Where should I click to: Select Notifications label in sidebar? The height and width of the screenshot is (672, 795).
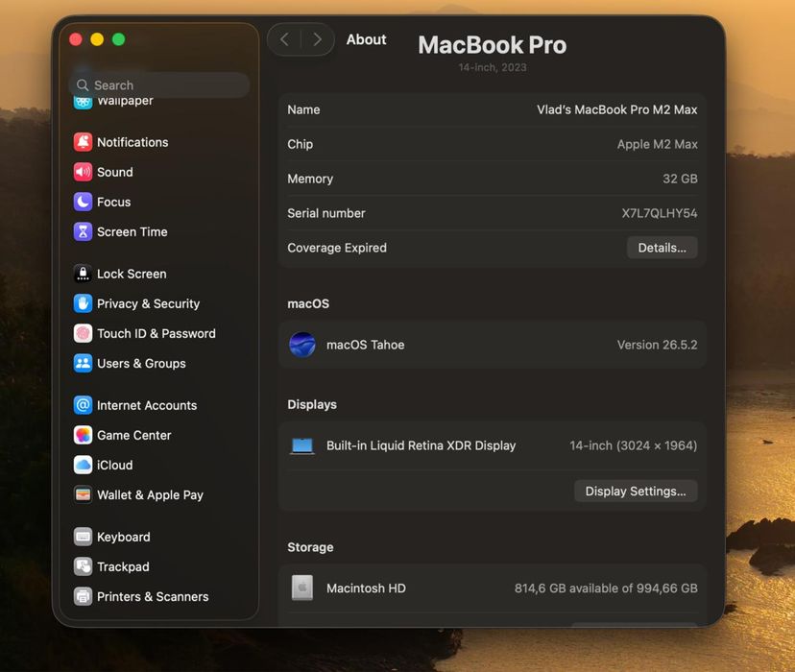tap(132, 142)
